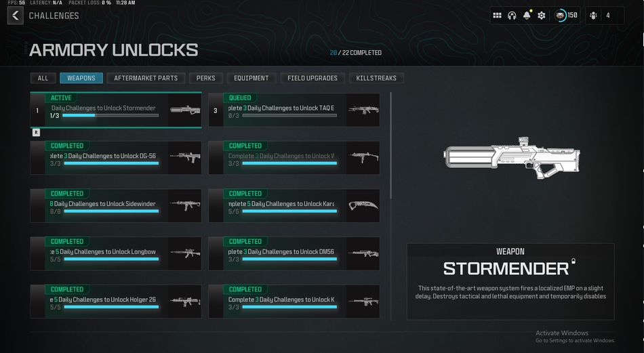Screen dimensions: 644x353
Task: Open the EQUIPMENT tab
Action: click(x=251, y=78)
